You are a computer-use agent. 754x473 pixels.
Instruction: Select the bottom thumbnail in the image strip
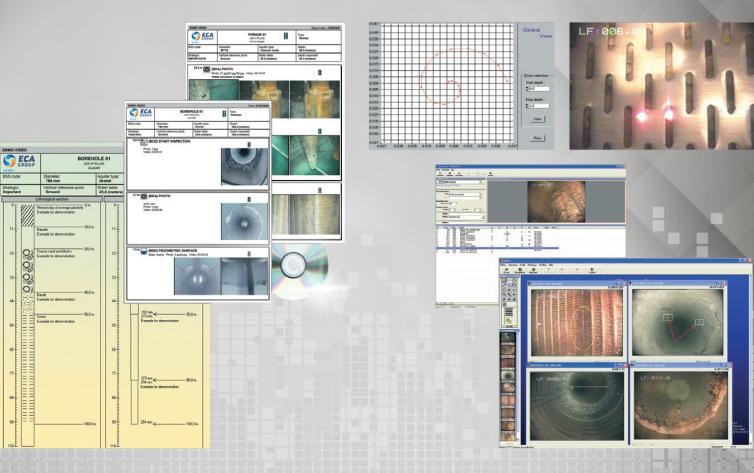pyautogui.click(x=508, y=436)
